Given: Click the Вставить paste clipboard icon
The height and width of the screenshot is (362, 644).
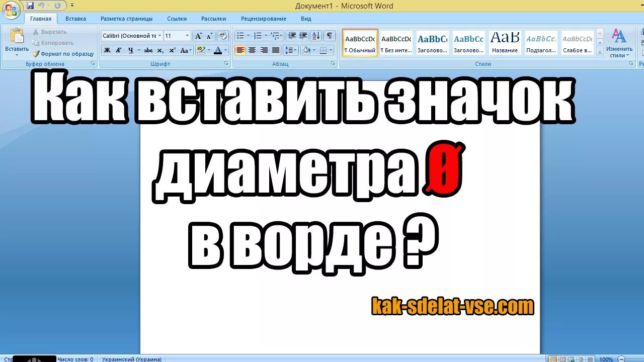Looking at the screenshot, I should (17, 36).
